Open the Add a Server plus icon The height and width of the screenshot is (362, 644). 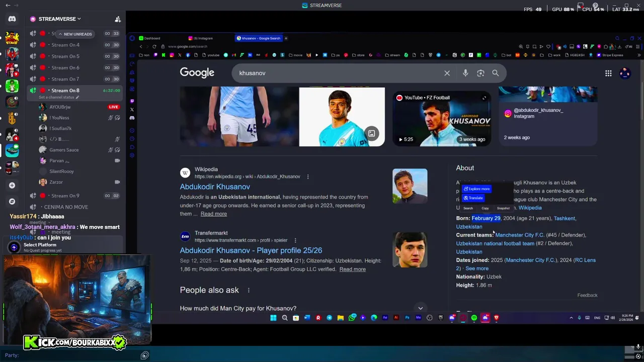click(x=12, y=186)
